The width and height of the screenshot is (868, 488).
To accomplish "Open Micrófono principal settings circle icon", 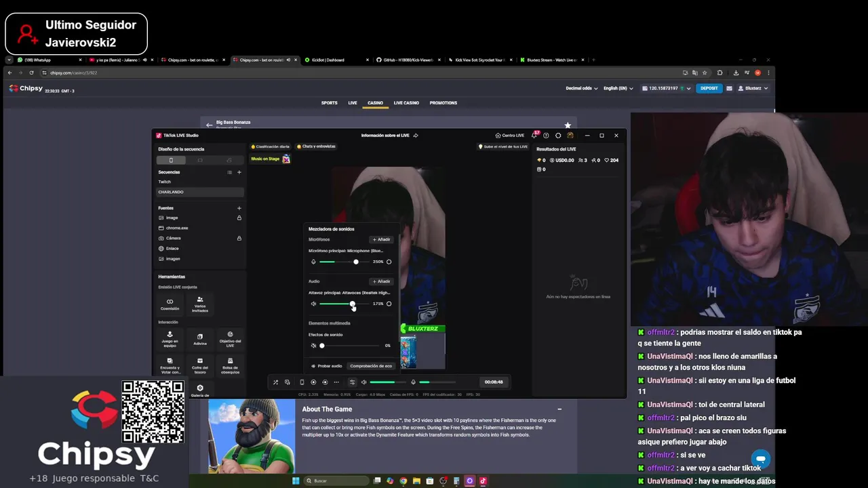I will click(x=389, y=262).
